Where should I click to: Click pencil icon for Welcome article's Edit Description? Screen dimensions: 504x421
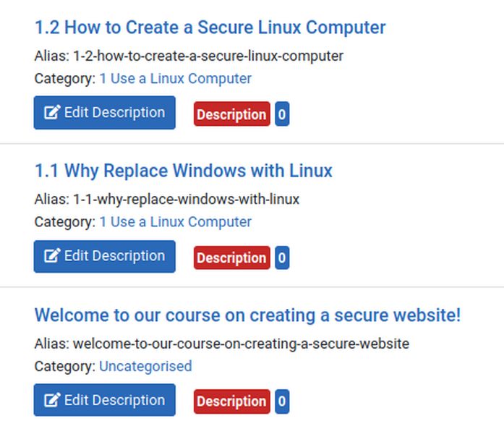pos(52,400)
